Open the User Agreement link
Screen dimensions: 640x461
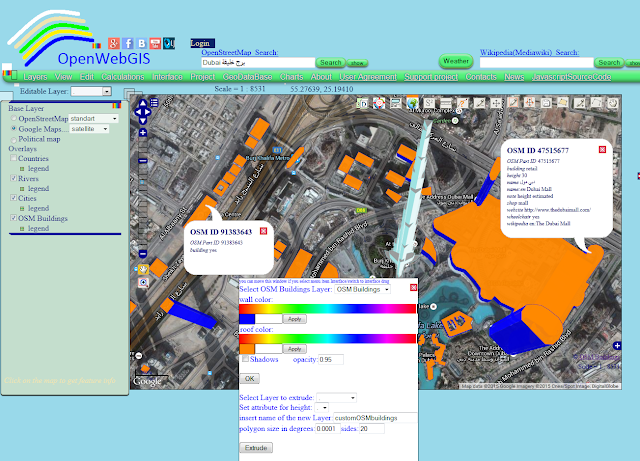(368, 77)
